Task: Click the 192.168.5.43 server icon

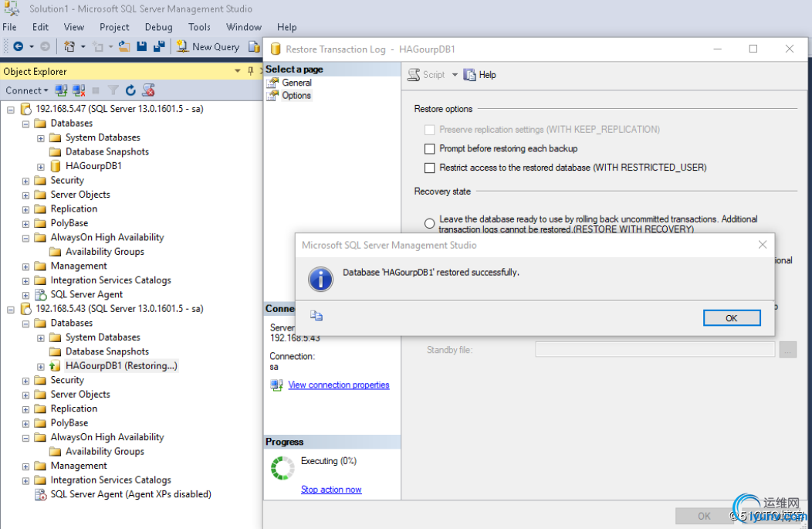Action: [x=26, y=309]
